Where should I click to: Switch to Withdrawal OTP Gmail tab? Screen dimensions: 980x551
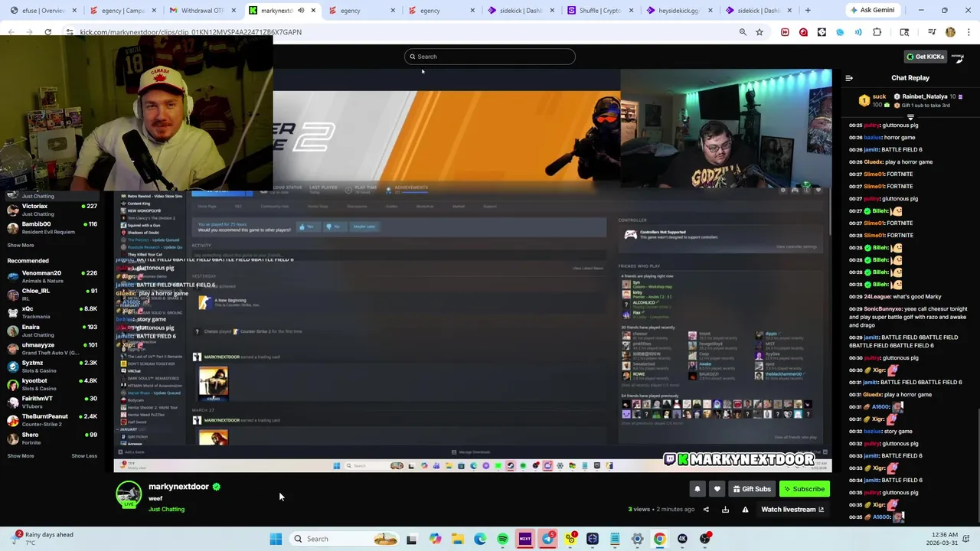(x=202, y=11)
